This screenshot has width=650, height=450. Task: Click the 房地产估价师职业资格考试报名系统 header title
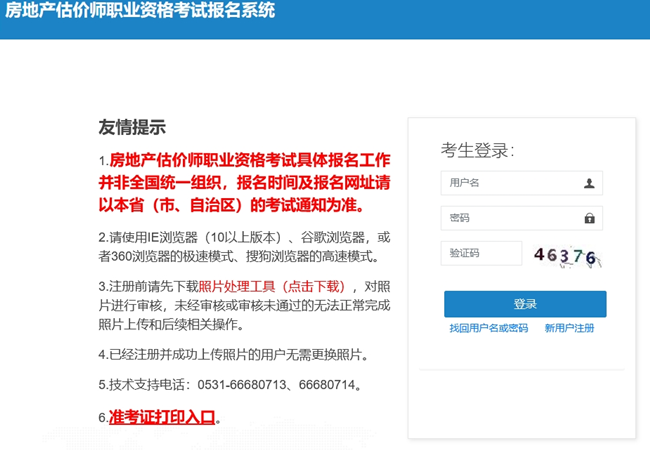coord(140,12)
